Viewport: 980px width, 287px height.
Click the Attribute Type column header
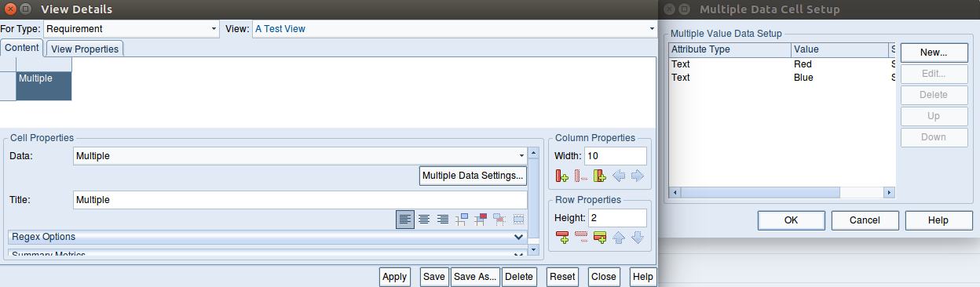point(730,49)
